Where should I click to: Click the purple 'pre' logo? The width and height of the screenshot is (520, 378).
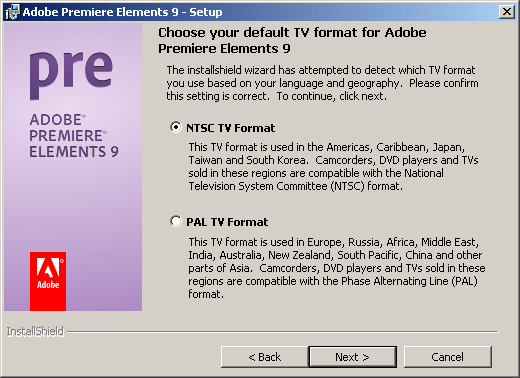coord(71,75)
